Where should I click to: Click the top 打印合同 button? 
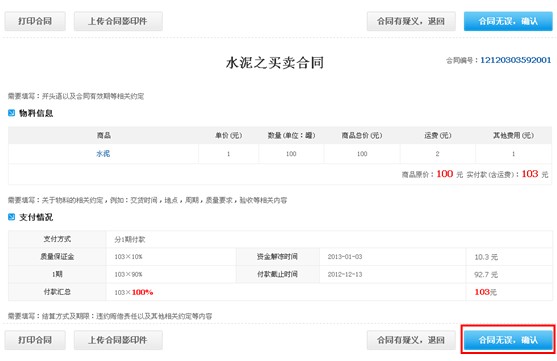(x=35, y=21)
